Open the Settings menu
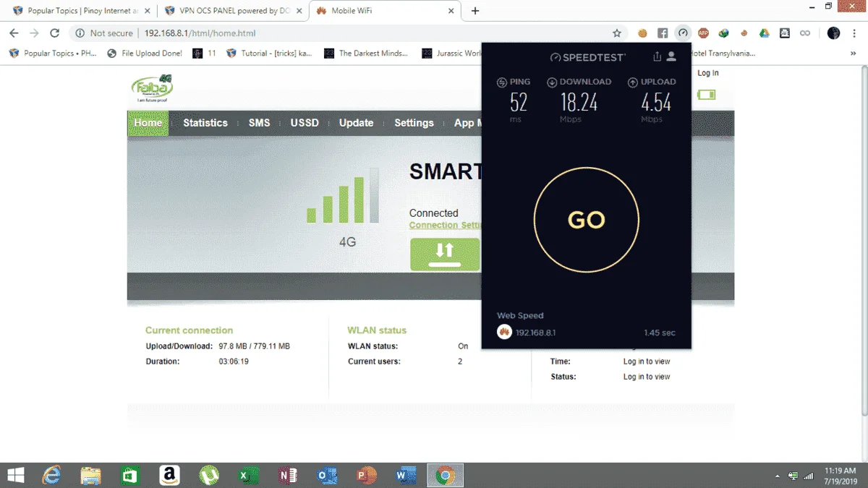The image size is (868, 488). 414,123
